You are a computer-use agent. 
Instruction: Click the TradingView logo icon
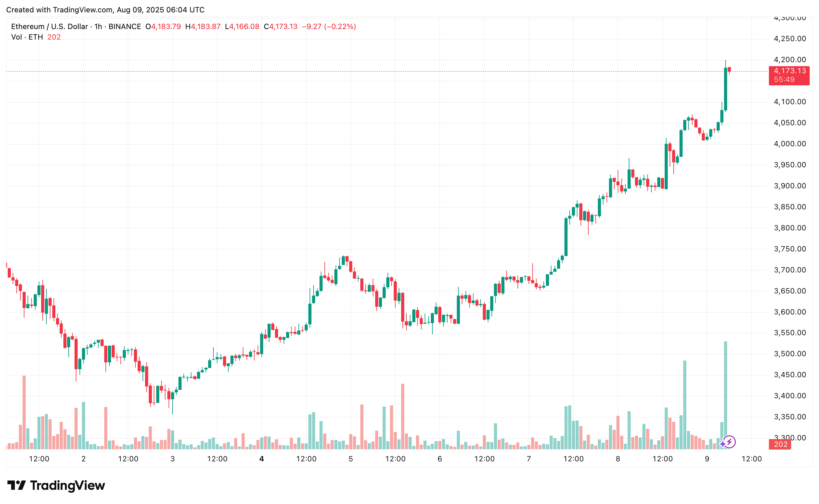(16, 485)
